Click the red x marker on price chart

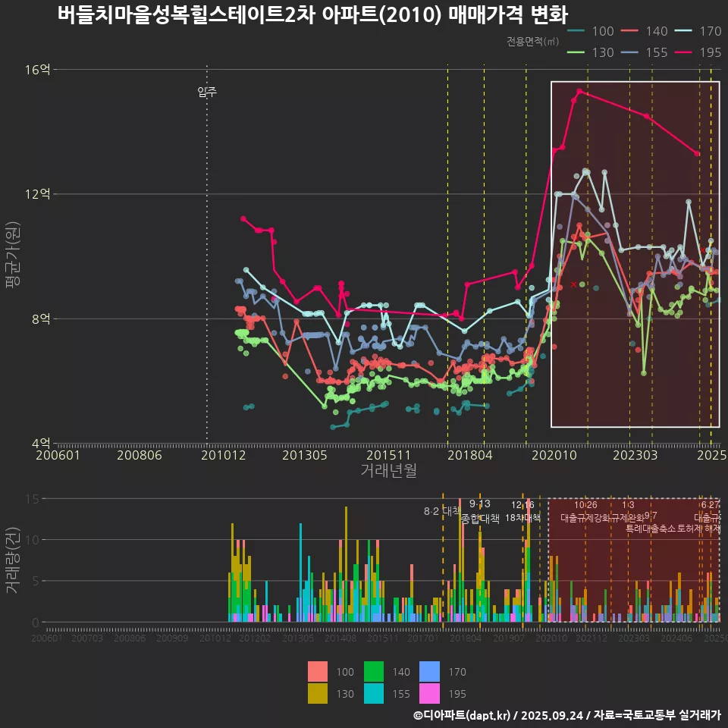pos(573,284)
